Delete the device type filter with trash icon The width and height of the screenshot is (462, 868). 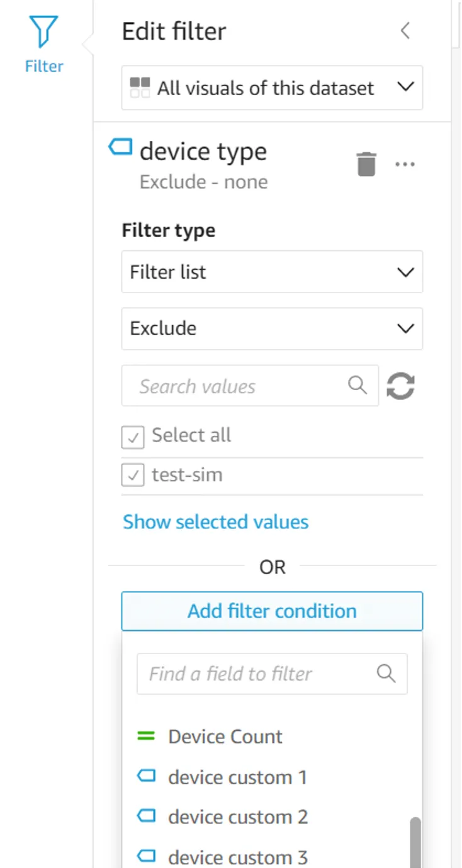[366, 164]
